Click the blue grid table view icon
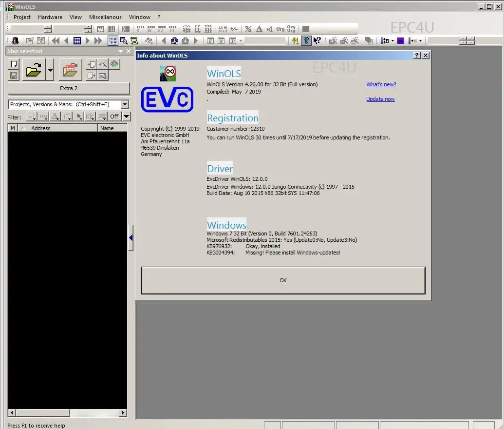504x429 pixels. pyautogui.click(x=77, y=41)
